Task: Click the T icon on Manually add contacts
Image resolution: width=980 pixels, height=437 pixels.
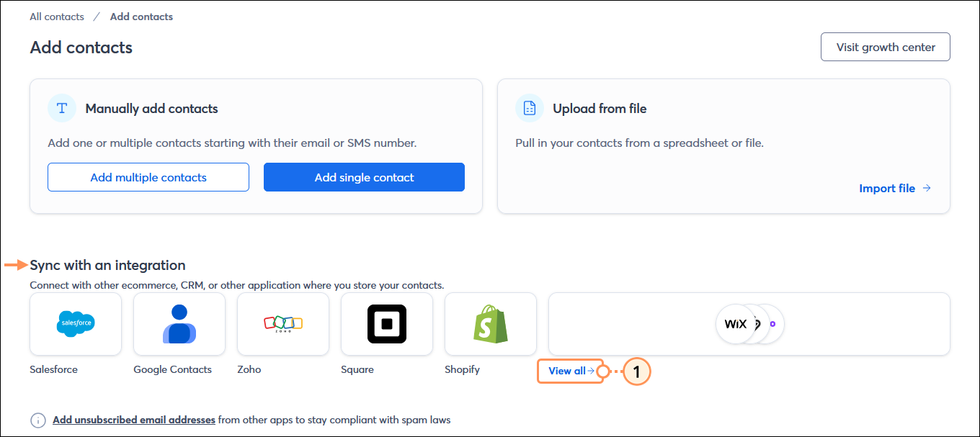Action: tap(61, 107)
